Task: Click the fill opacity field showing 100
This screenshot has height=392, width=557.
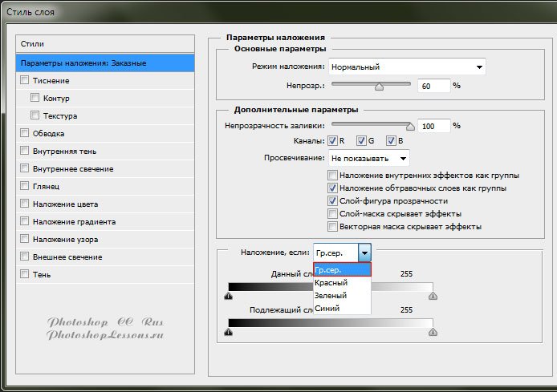Action: (433, 126)
